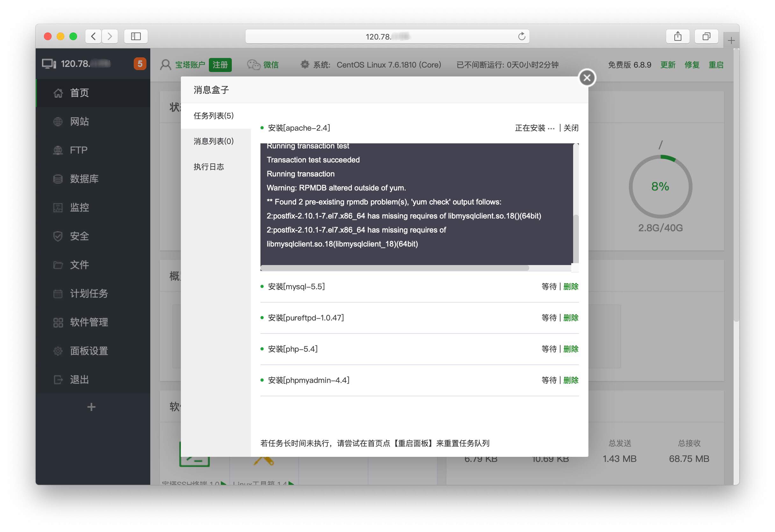This screenshot has width=775, height=532.
Task: Add menu item with plus icon
Action: 91,407
